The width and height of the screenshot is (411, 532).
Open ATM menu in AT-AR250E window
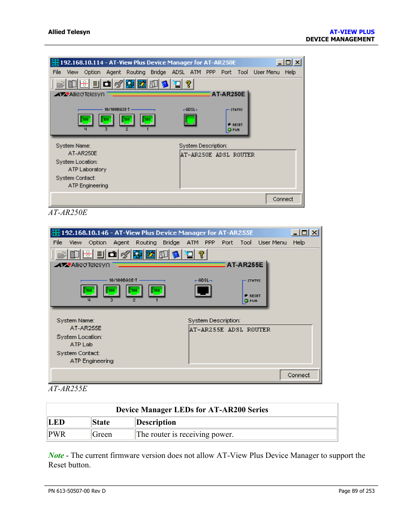(x=196, y=72)
